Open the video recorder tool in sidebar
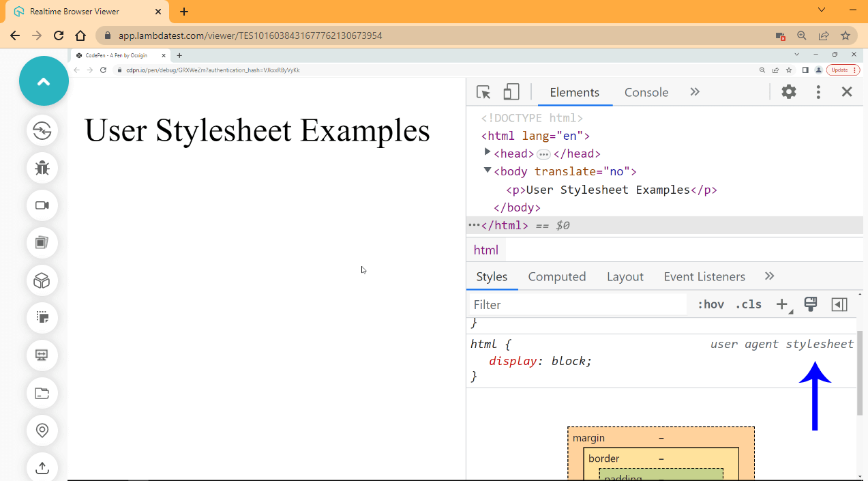The height and width of the screenshot is (481, 868). (42, 205)
